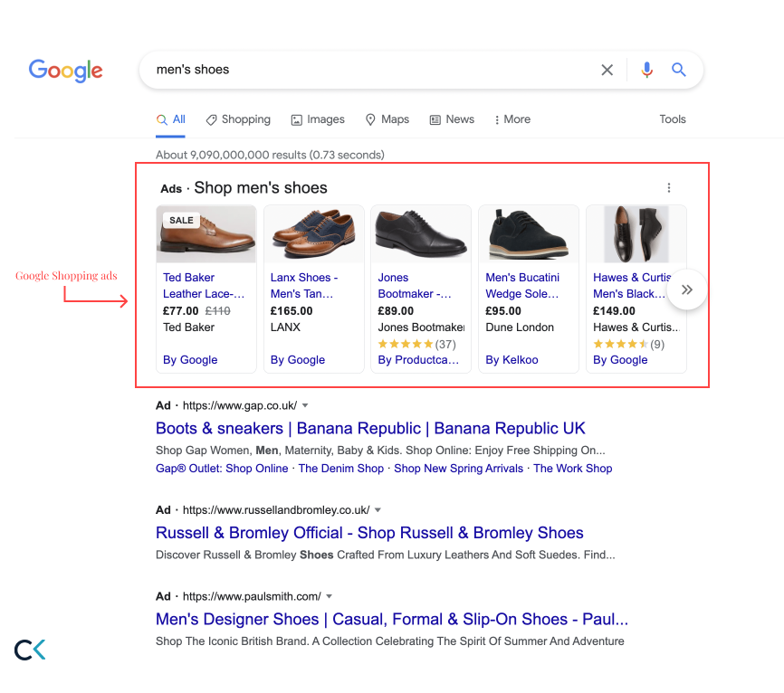Click the Lanx tan brogue shoe image
The height and width of the screenshot is (693, 784).
point(314,234)
